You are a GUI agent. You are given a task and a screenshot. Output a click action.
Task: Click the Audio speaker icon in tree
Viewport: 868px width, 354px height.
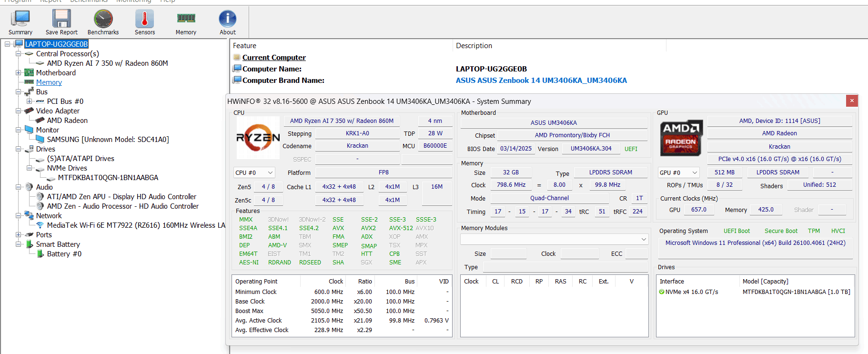tap(29, 187)
